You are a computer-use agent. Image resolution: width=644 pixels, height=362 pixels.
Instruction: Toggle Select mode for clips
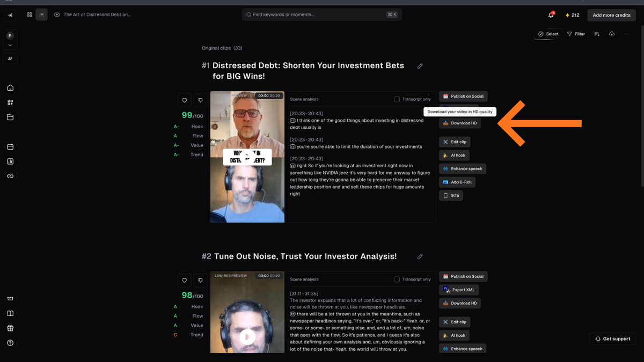point(548,34)
